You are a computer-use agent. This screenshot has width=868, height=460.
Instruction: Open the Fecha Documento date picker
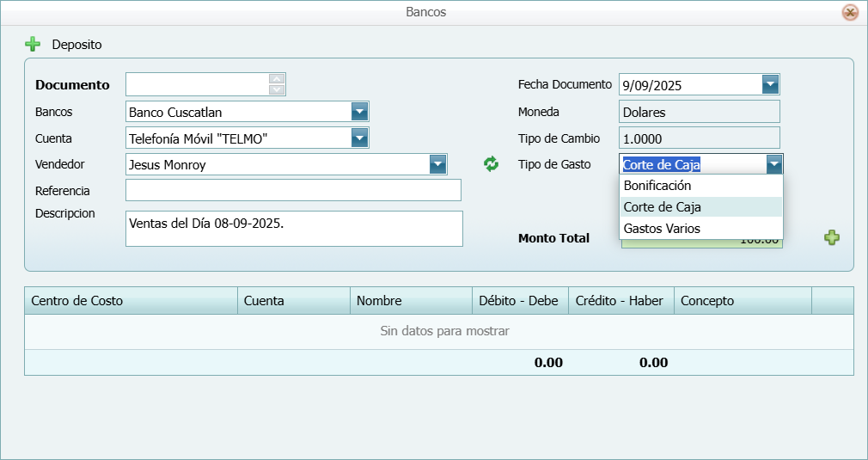(770, 84)
